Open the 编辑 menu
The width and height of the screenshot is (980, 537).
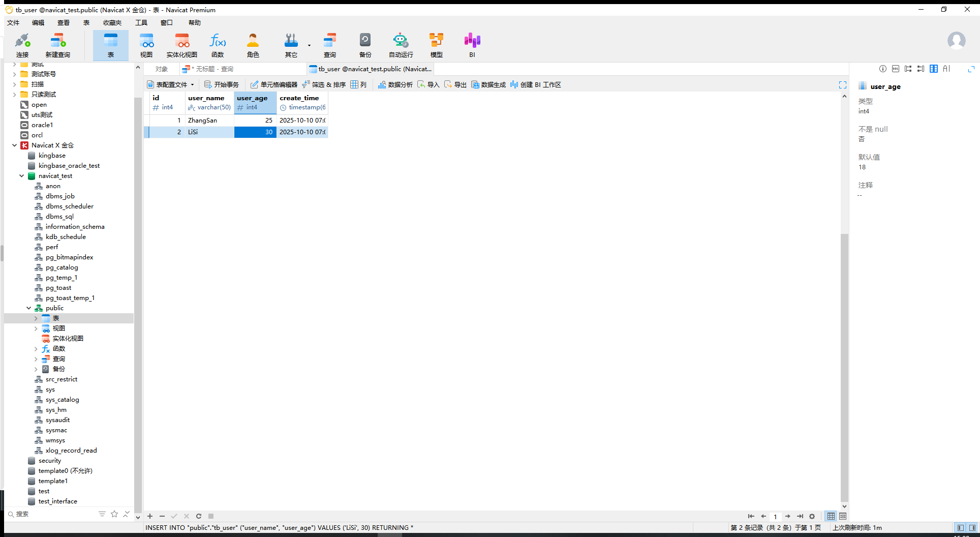coord(38,23)
